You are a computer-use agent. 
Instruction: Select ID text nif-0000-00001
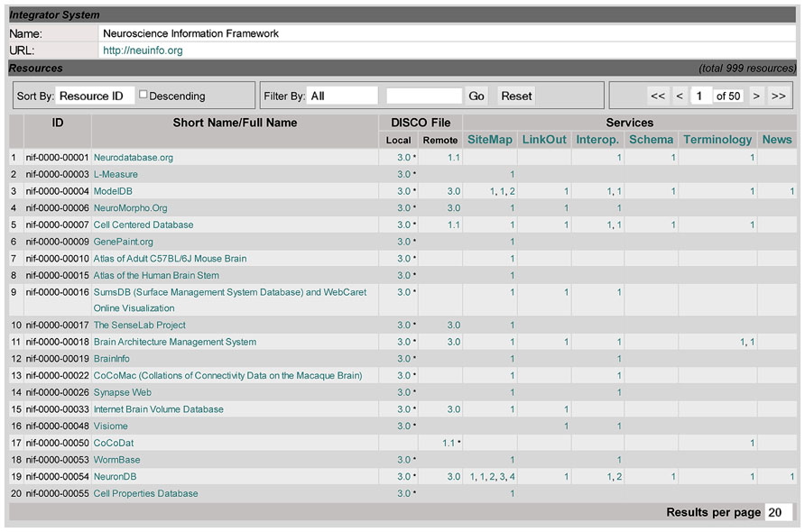pyautogui.click(x=57, y=158)
